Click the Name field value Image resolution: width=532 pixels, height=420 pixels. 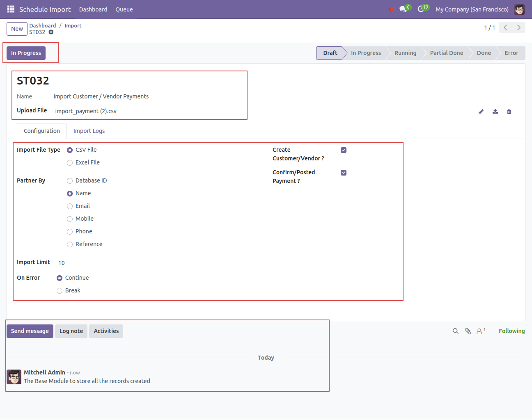click(101, 96)
